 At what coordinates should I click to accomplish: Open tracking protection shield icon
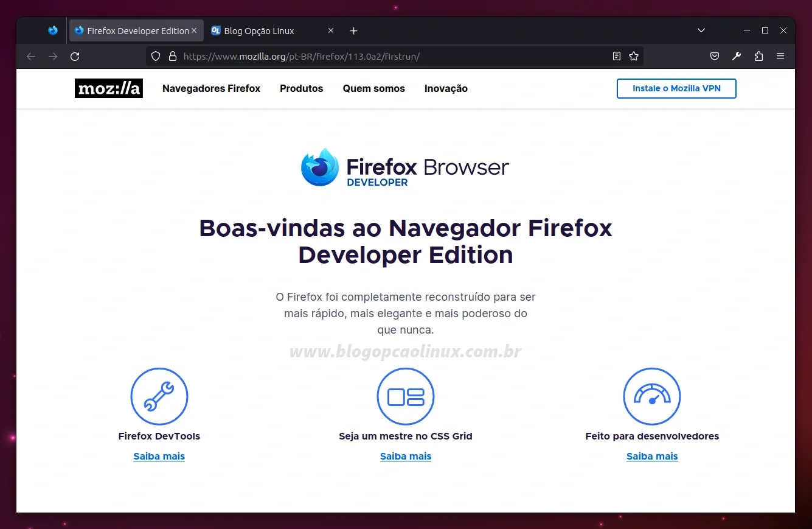[156, 56]
